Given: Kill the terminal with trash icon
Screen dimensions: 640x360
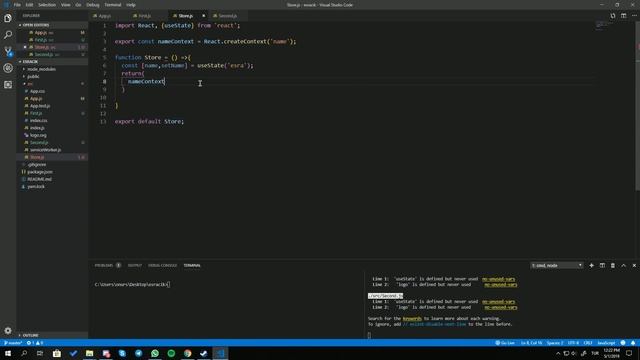Looking at the screenshot, I should [x=613, y=265].
